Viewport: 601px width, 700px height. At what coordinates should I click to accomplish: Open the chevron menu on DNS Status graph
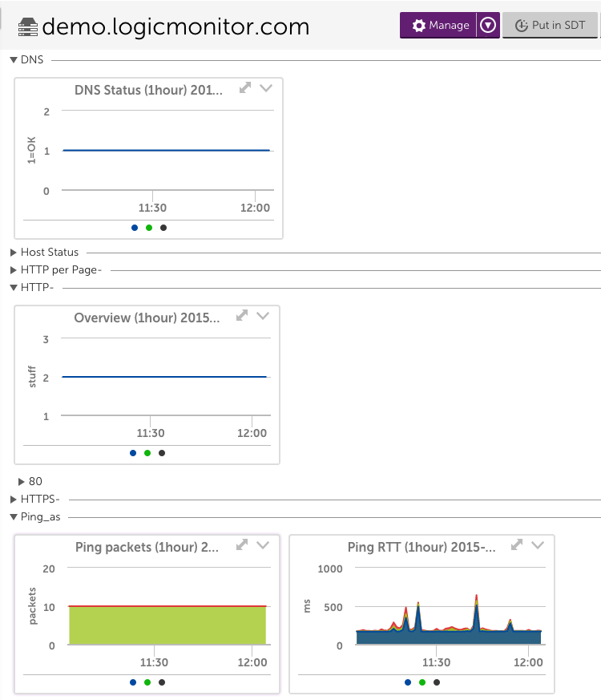coord(268,89)
